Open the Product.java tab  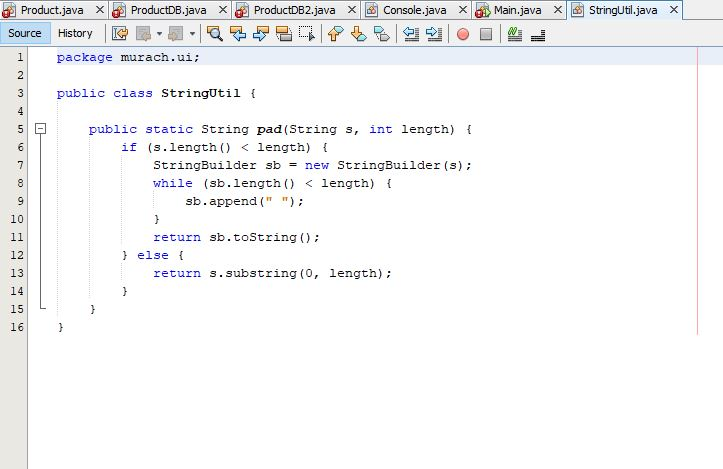(x=52, y=10)
